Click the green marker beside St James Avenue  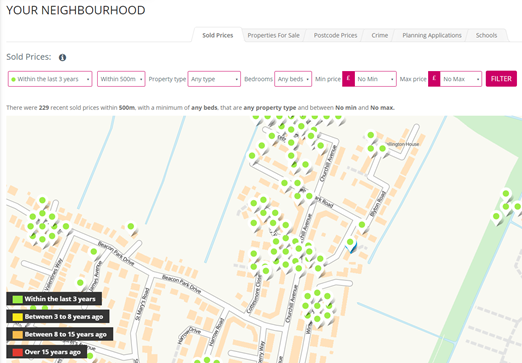94,252
